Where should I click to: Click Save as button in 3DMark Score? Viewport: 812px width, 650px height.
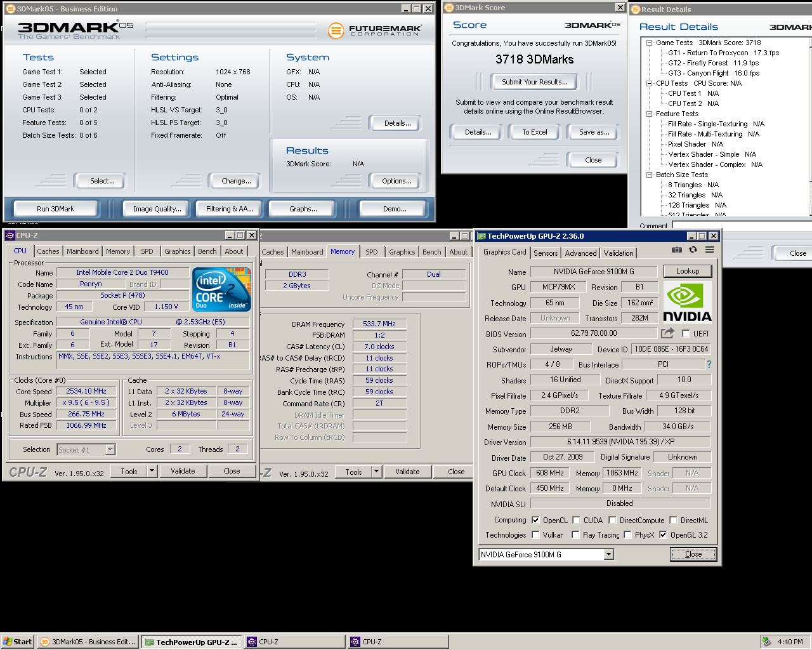[594, 132]
